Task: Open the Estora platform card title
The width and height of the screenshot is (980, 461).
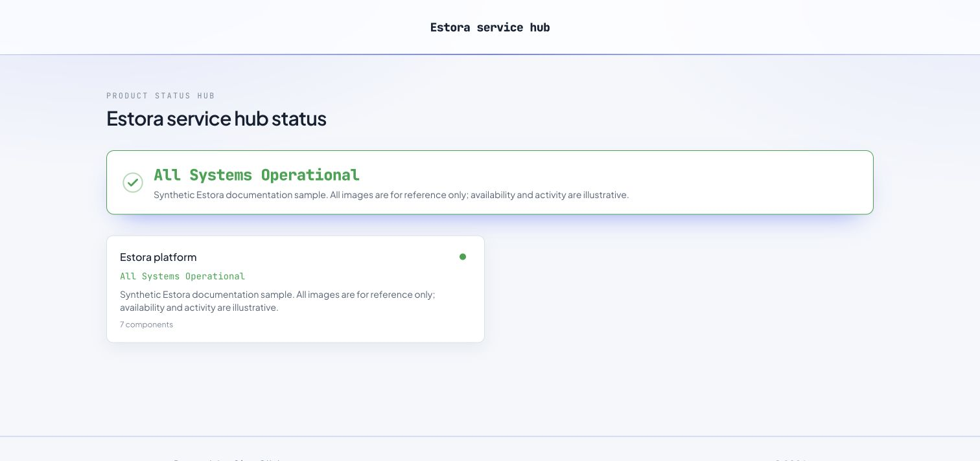Action: pos(158,257)
